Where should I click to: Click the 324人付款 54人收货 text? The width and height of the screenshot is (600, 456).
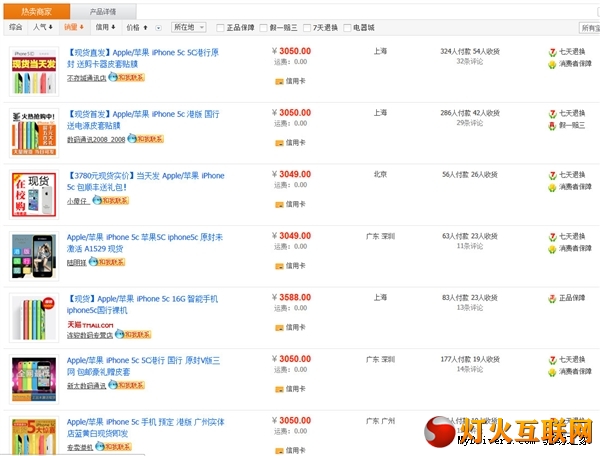[470, 51]
